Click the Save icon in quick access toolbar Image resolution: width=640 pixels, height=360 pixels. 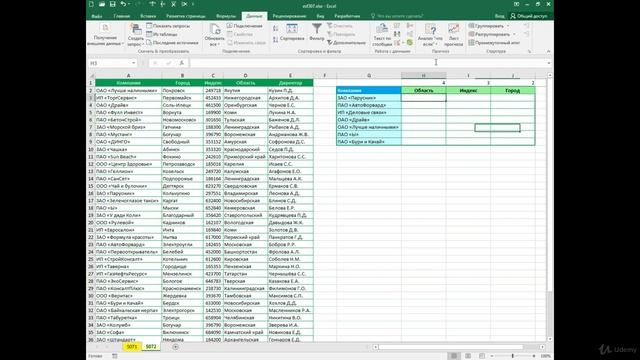(112, 4)
